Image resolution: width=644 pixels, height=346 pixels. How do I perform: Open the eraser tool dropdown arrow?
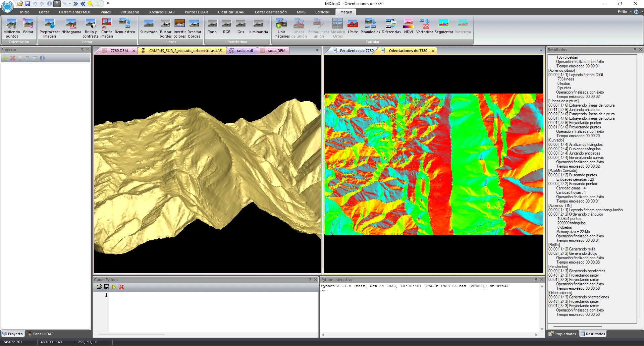tap(70, 4)
